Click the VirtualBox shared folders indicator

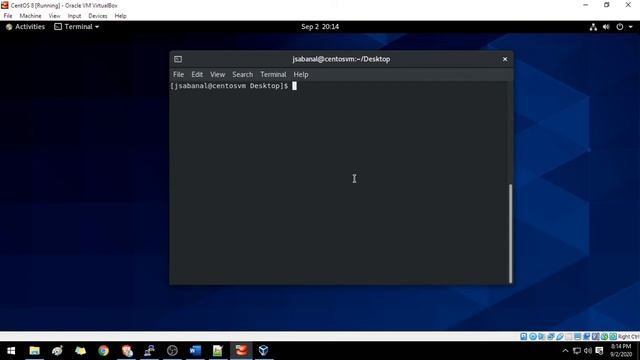(569, 337)
